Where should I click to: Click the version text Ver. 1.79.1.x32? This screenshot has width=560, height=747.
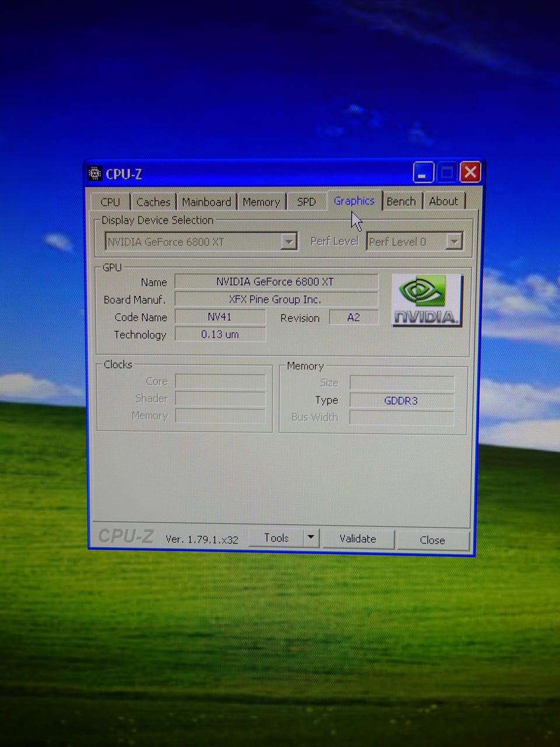pyautogui.click(x=202, y=539)
